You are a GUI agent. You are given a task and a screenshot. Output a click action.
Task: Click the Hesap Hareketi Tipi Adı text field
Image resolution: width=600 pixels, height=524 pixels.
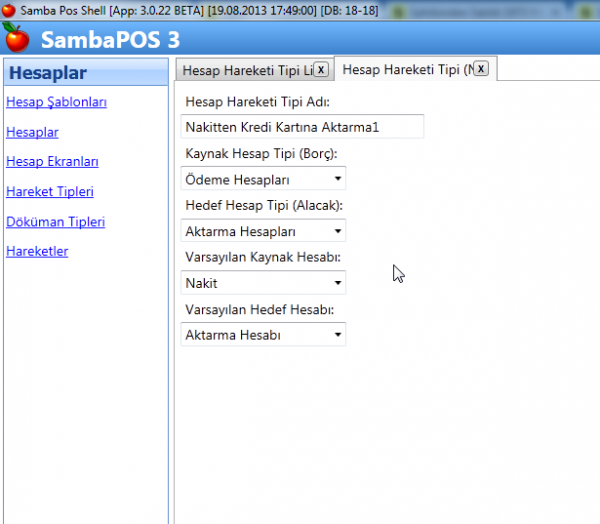click(302, 127)
